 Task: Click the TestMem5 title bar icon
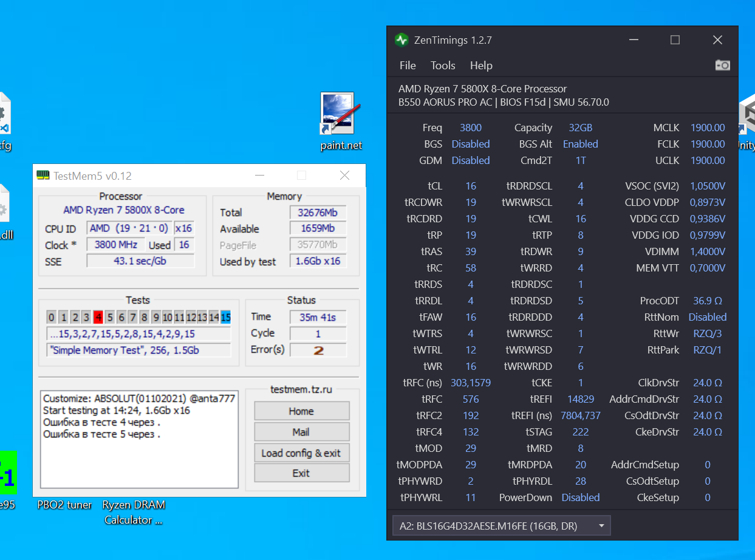point(43,176)
